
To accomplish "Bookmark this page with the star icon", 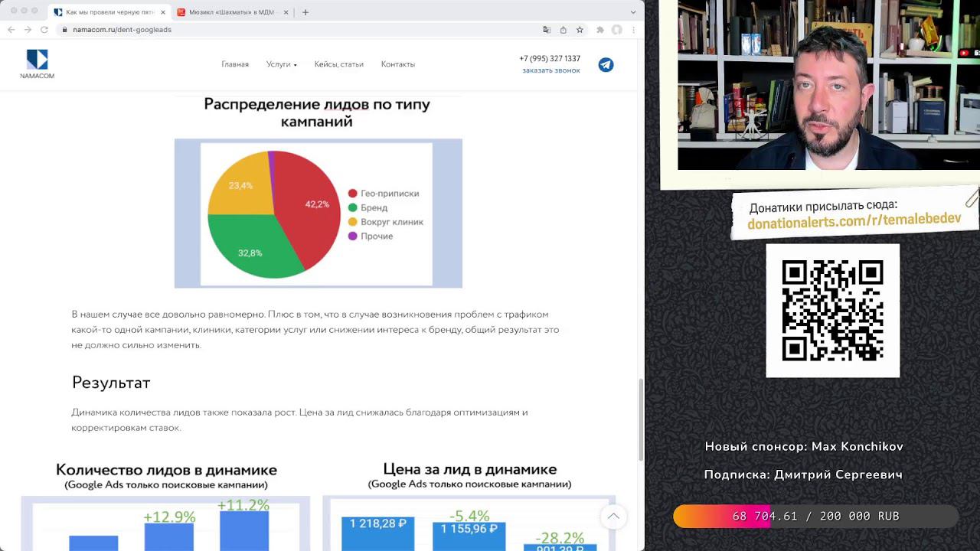I will coord(580,30).
